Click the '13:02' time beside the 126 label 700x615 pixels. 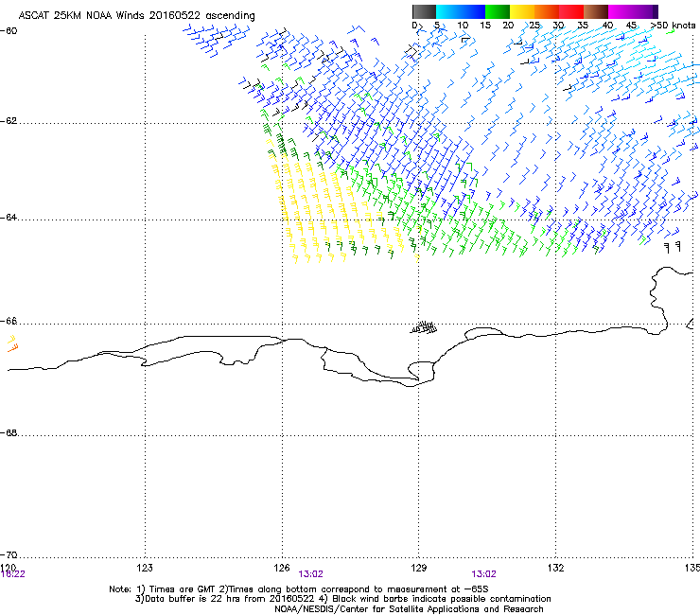point(310,574)
